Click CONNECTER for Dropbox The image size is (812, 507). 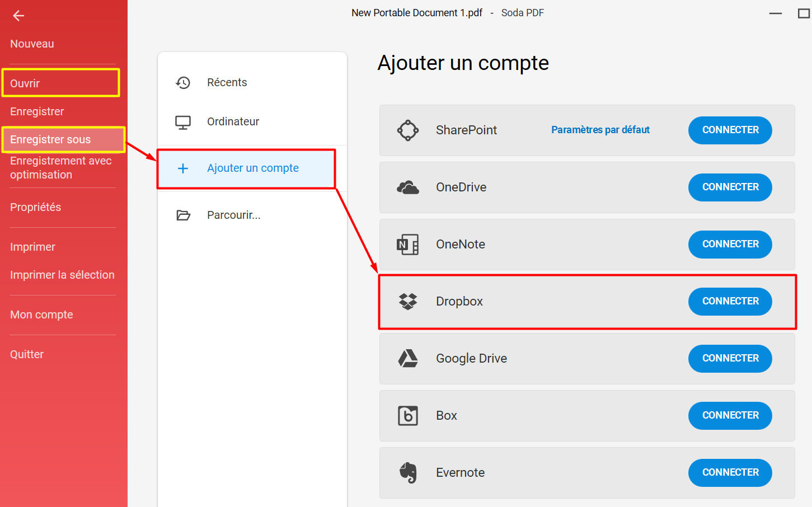click(x=730, y=302)
